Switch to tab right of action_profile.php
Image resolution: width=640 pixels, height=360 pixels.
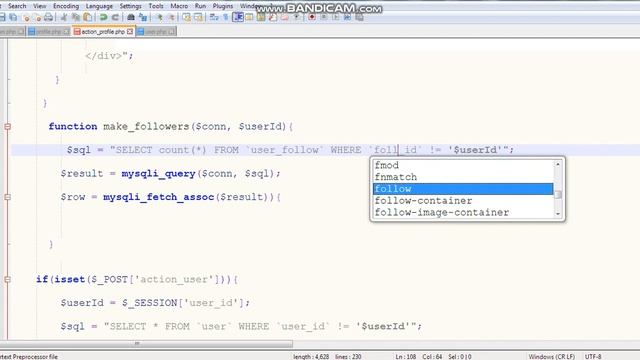pos(156,31)
